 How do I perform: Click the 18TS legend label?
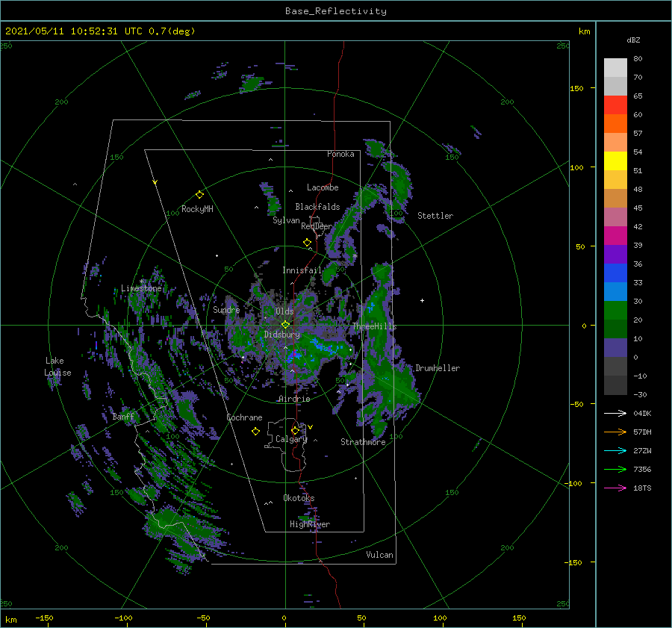click(642, 488)
